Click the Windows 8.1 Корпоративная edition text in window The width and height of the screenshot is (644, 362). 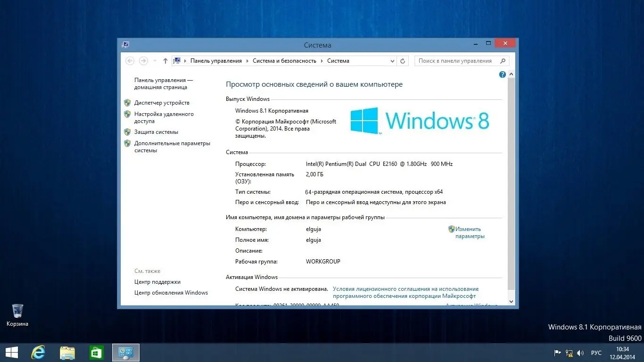pyautogui.click(x=272, y=111)
